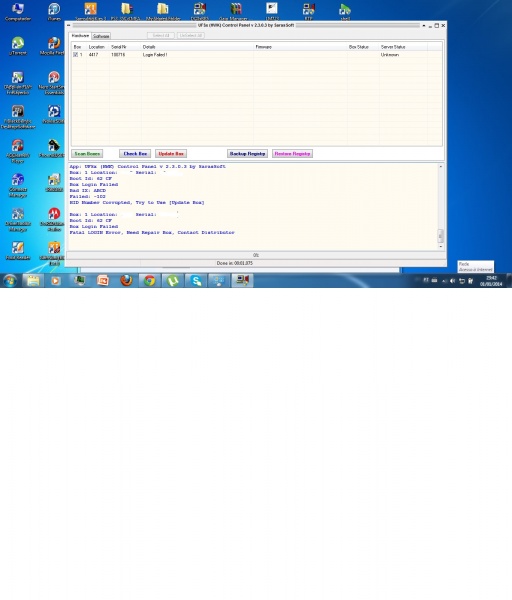Image resolution: width=512 pixels, height=600 pixels.
Task: Click the Scan Boxes button
Action: tap(87, 153)
